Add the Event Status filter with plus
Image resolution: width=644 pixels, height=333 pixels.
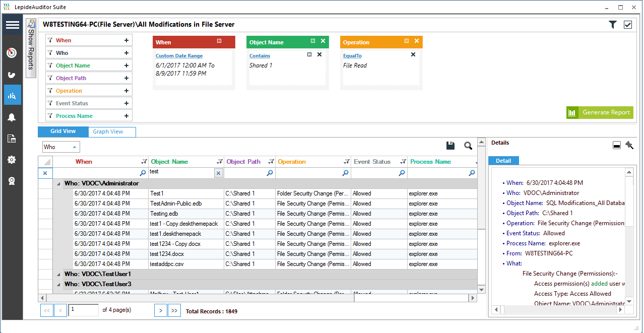click(126, 103)
